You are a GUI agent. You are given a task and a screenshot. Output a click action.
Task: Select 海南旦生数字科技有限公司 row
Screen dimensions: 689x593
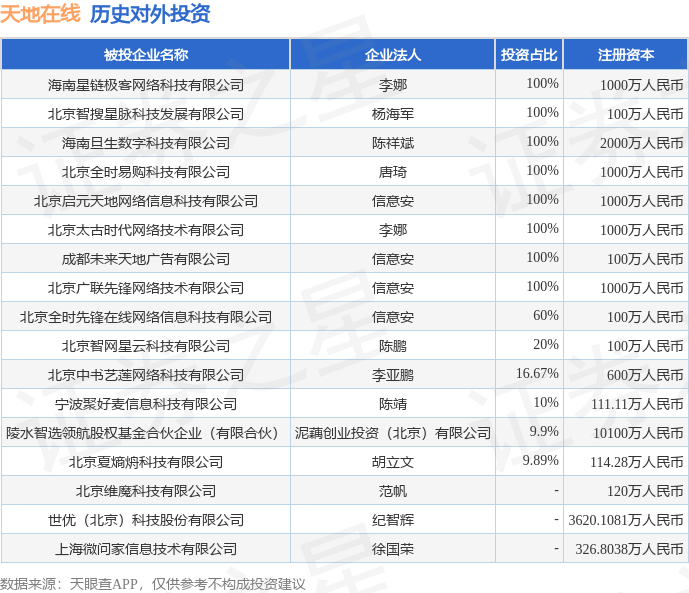[344, 143]
